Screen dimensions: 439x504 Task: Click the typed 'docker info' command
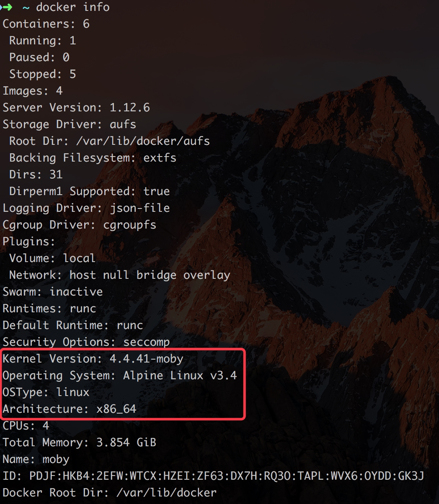coord(72,7)
